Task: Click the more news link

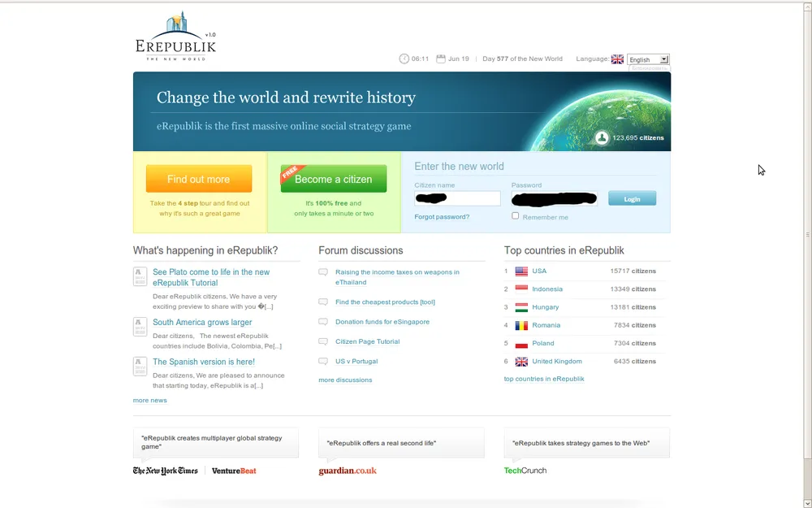Action: pyautogui.click(x=149, y=400)
